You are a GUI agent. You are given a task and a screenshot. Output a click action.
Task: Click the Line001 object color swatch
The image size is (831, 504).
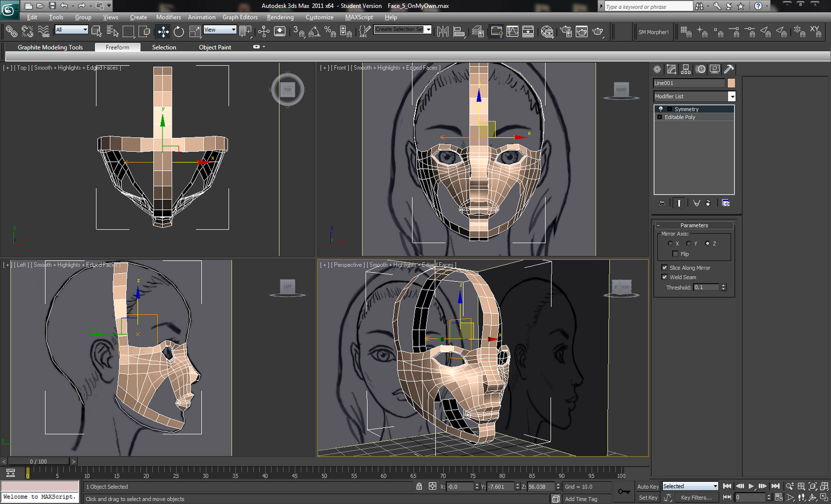[x=731, y=83]
